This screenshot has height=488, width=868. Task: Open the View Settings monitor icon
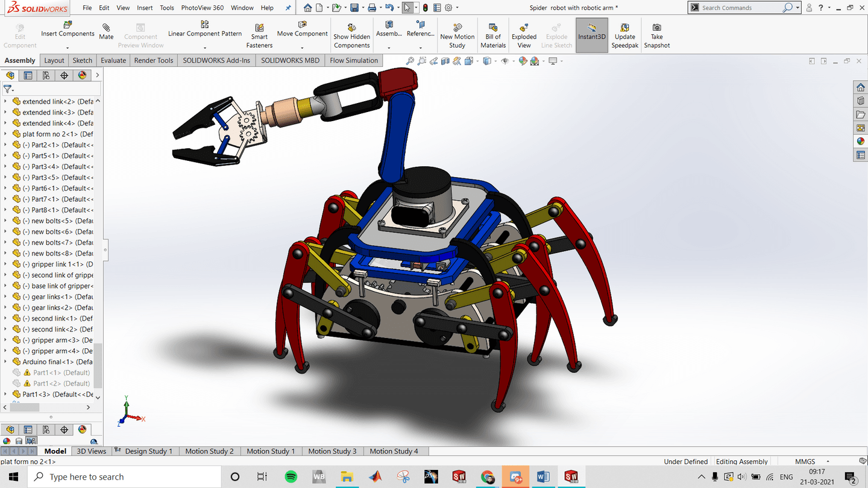[553, 61]
